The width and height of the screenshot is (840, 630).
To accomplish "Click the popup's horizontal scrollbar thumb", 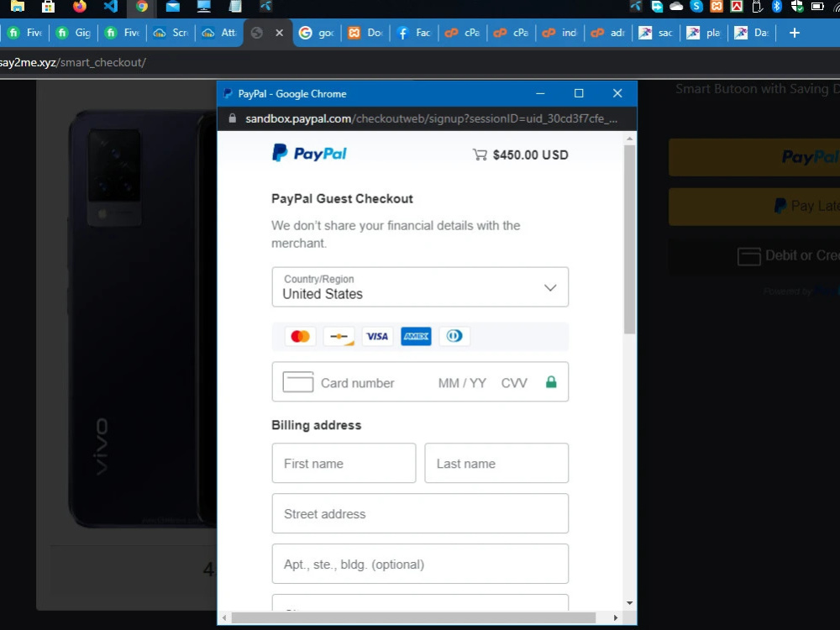I will pyautogui.click(x=413, y=617).
